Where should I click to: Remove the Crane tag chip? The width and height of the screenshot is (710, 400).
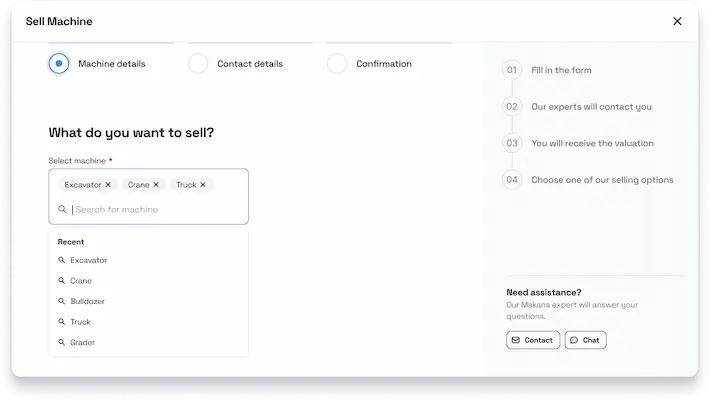coord(156,184)
